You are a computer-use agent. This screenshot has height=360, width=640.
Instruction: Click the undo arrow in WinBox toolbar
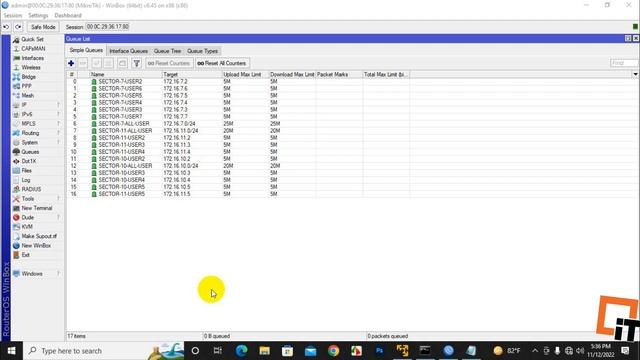pos(6,27)
